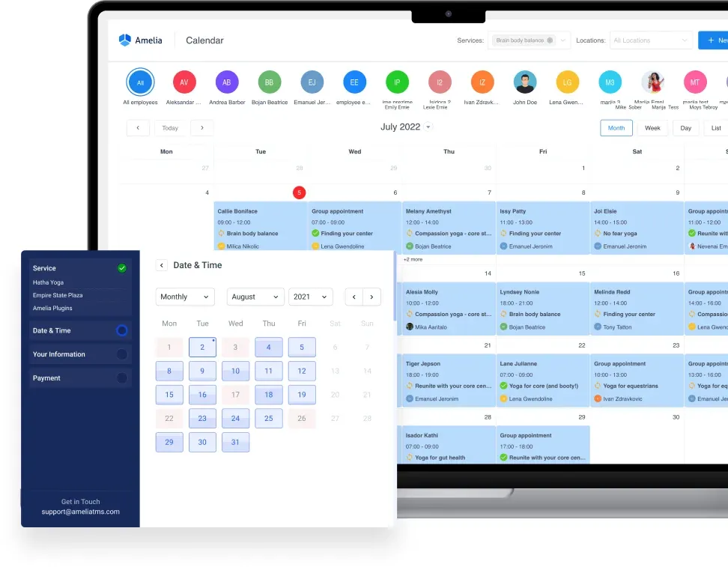The width and height of the screenshot is (728, 567).
Task: Select August 15 in the mini calendar
Action: [169, 394]
